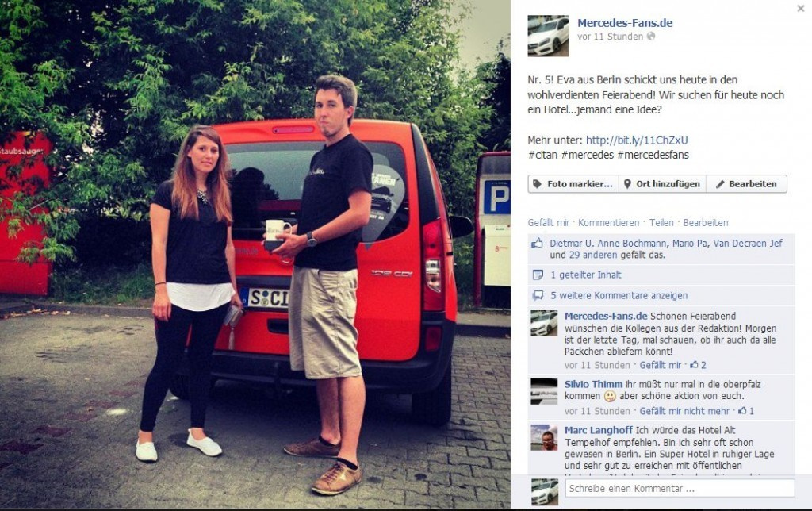This screenshot has height=511, width=812.
Task: Click Kommentieren under the post
Action: coord(608,223)
